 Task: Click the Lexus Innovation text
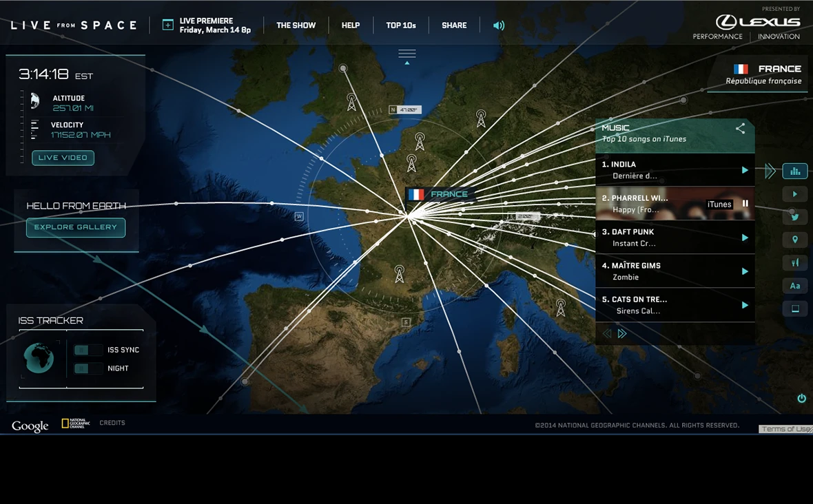779,36
